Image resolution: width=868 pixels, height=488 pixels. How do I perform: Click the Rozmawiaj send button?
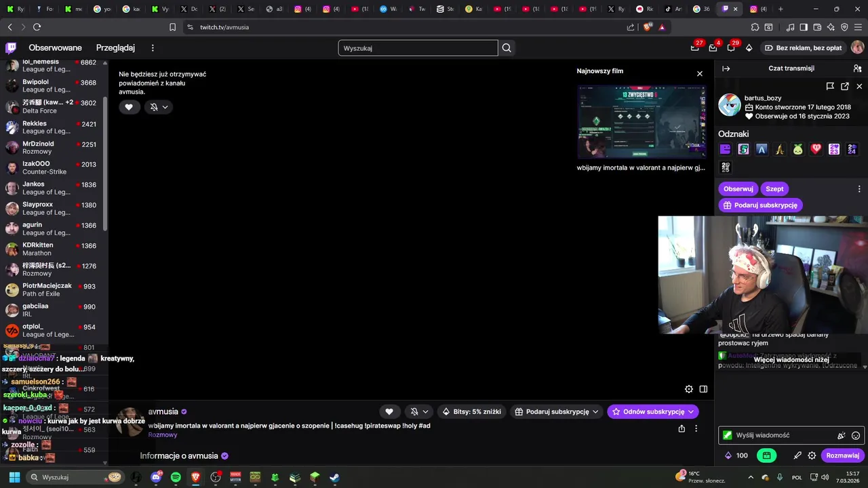(x=842, y=455)
